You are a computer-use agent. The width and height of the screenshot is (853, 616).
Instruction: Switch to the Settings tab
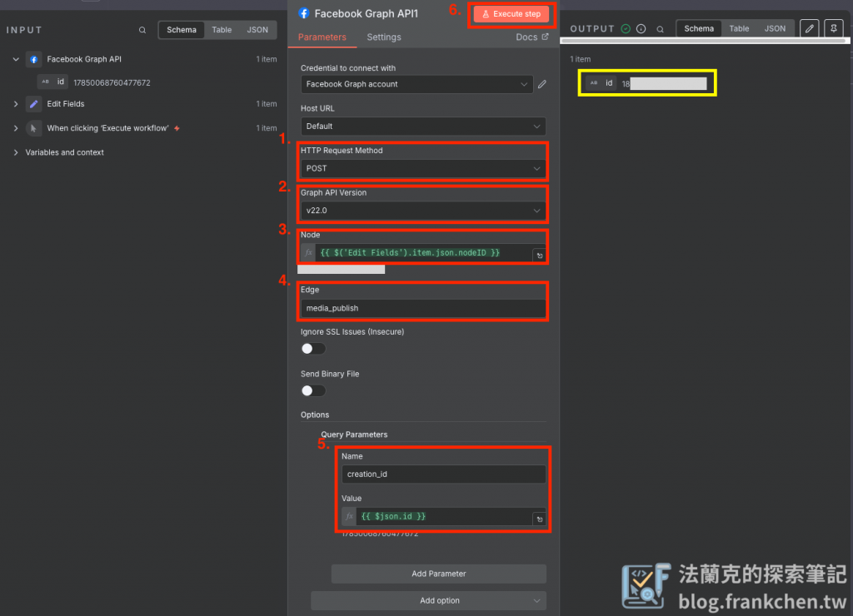[383, 37]
